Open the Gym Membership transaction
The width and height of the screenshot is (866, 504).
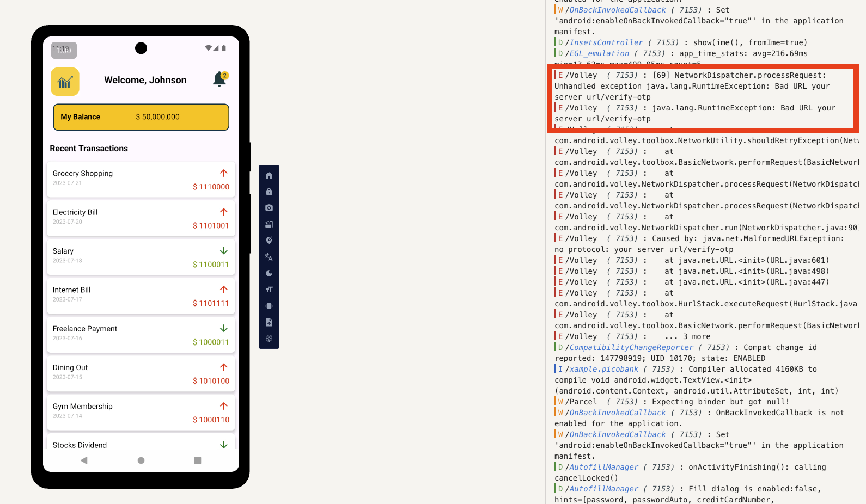[141, 413]
